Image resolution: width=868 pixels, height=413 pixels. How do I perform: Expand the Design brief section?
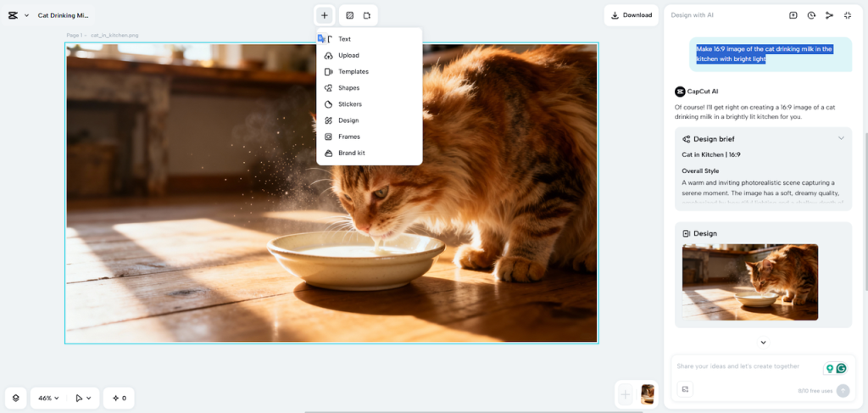click(841, 138)
